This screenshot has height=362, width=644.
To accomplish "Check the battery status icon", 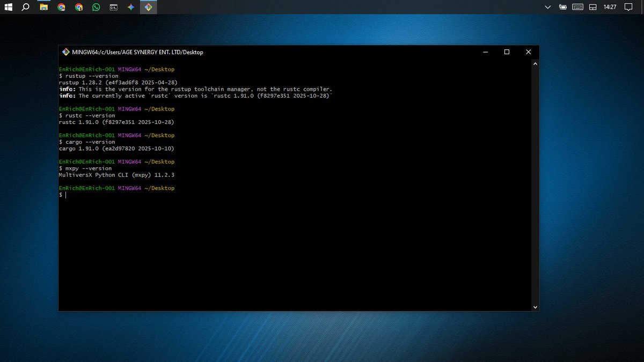I will 562,7.
